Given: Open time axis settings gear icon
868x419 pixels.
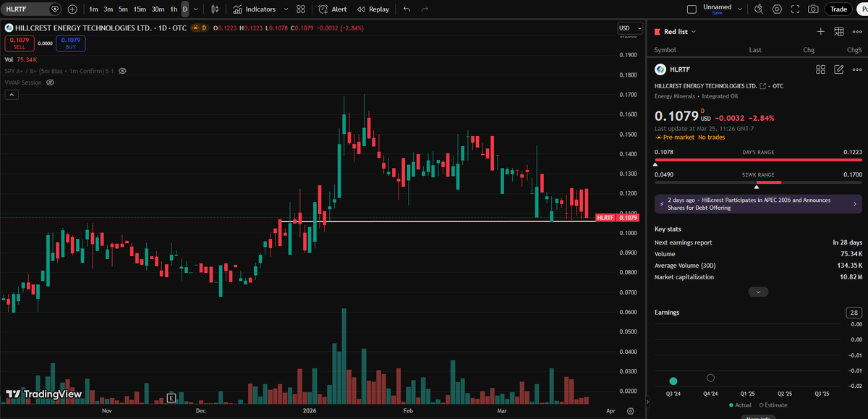Looking at the screenshot, I should click(x=630, y=410).
